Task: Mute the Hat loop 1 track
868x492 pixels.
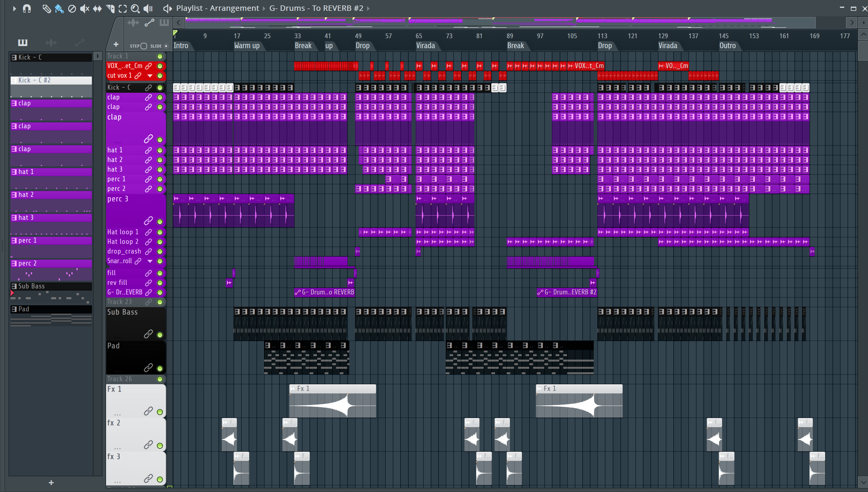Action: 160,232
